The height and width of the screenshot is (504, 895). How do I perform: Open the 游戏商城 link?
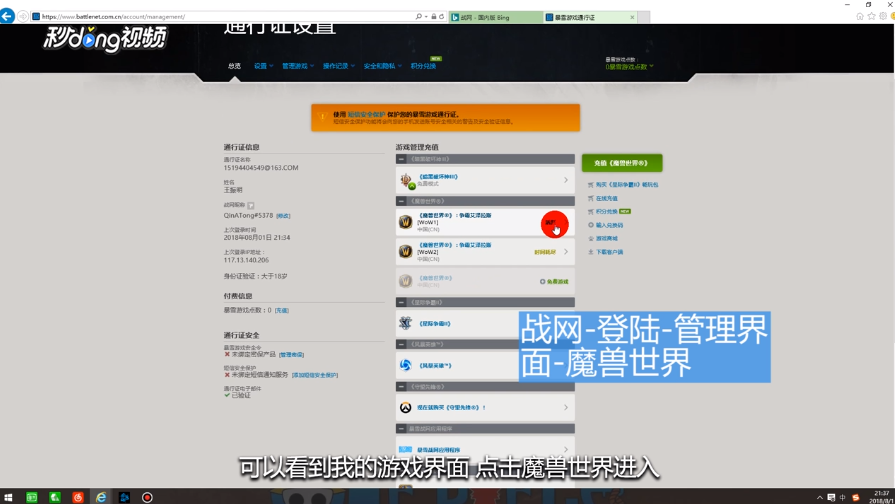coord(606,239)
